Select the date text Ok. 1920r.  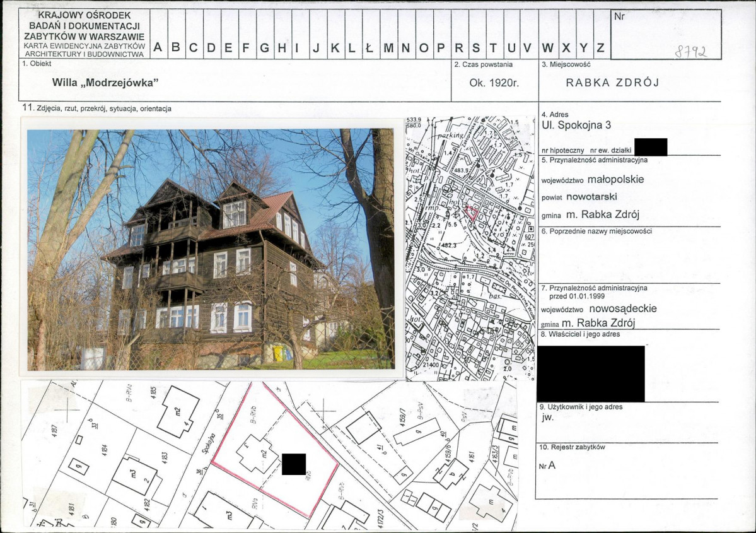pyautogui.click(x=494, y=83)
